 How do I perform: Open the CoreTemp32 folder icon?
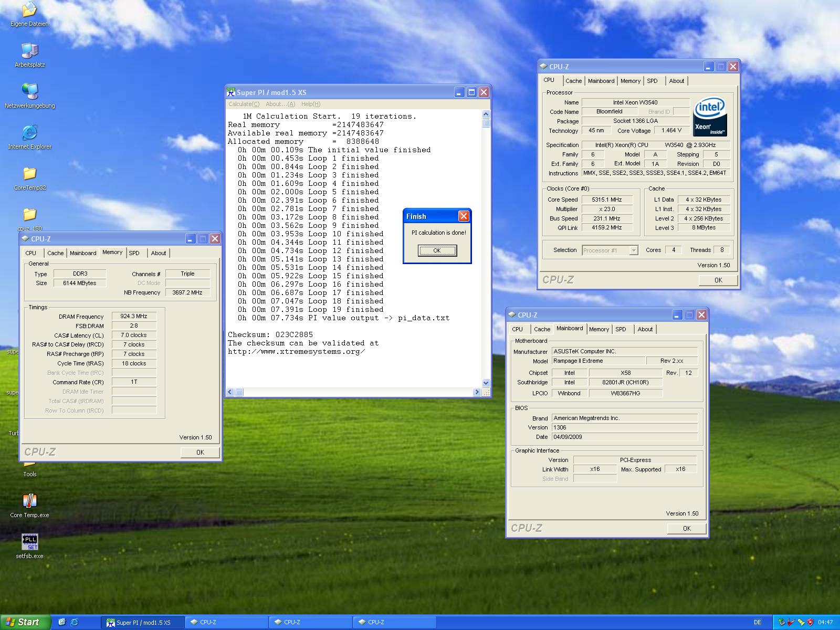click(x=29, y=174)
